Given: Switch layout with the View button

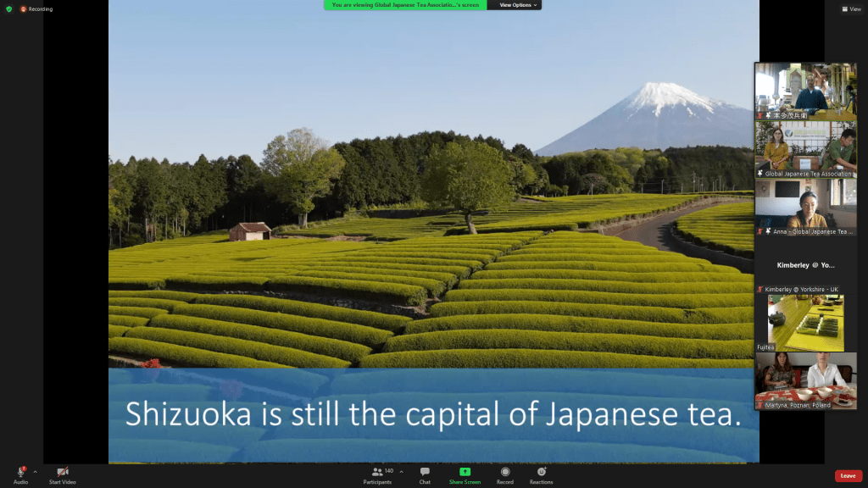Looking at the screenshot, I should [x=850, y=8].
